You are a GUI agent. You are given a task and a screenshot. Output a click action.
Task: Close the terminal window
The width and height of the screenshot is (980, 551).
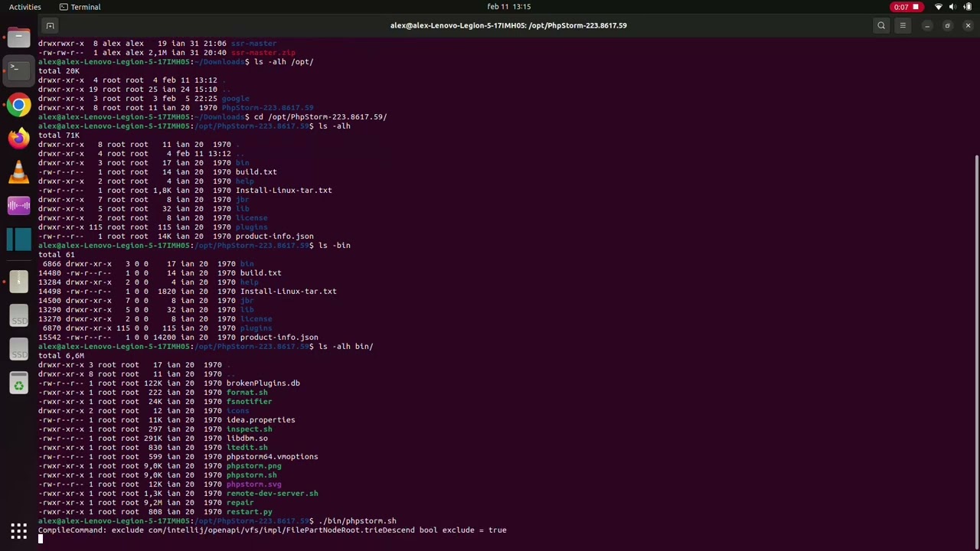coord(968,25)
